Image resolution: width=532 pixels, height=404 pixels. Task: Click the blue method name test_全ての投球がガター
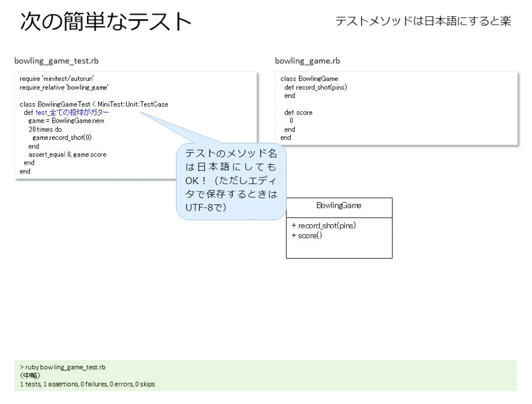pyautogui.click(x=72, y=112)
